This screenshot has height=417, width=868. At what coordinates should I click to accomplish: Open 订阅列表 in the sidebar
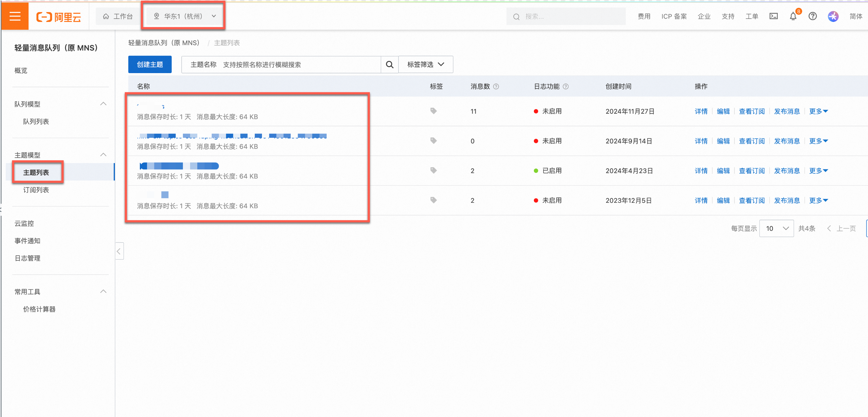36,190
